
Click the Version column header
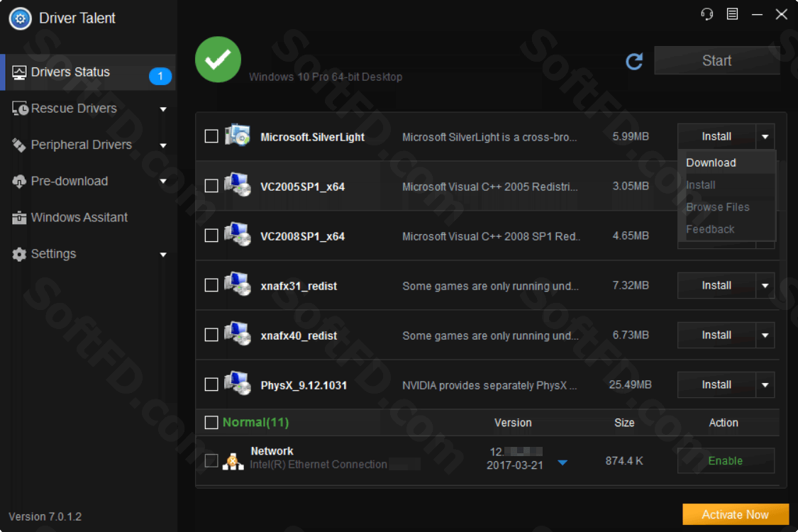click(x=513, y=423)
